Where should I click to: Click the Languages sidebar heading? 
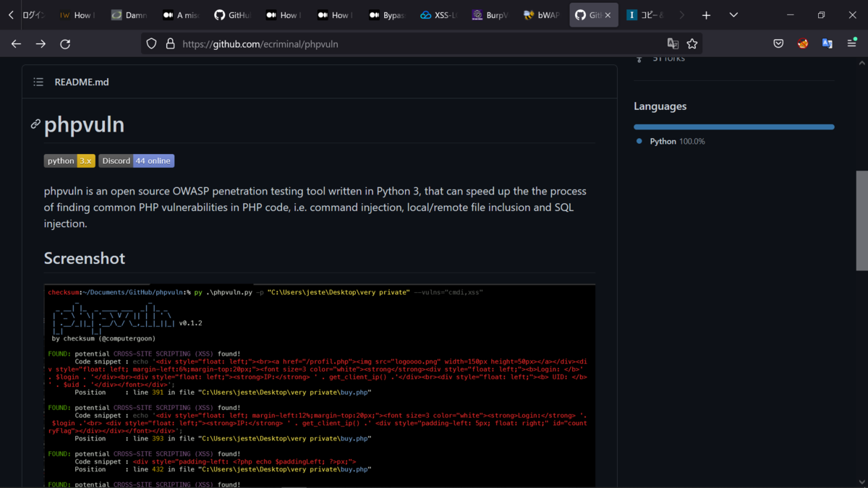point(660,106)
